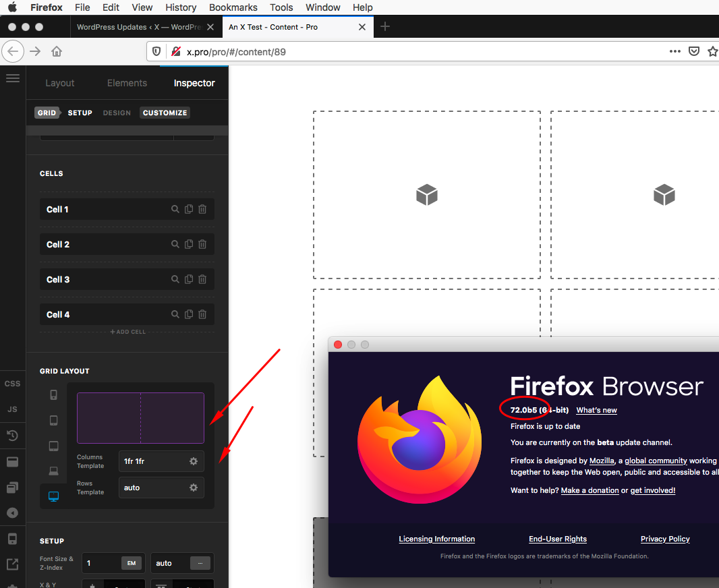Inspect Cell 3 with the magnifier icon
The image size is (719, 588).
pos(175,279)
